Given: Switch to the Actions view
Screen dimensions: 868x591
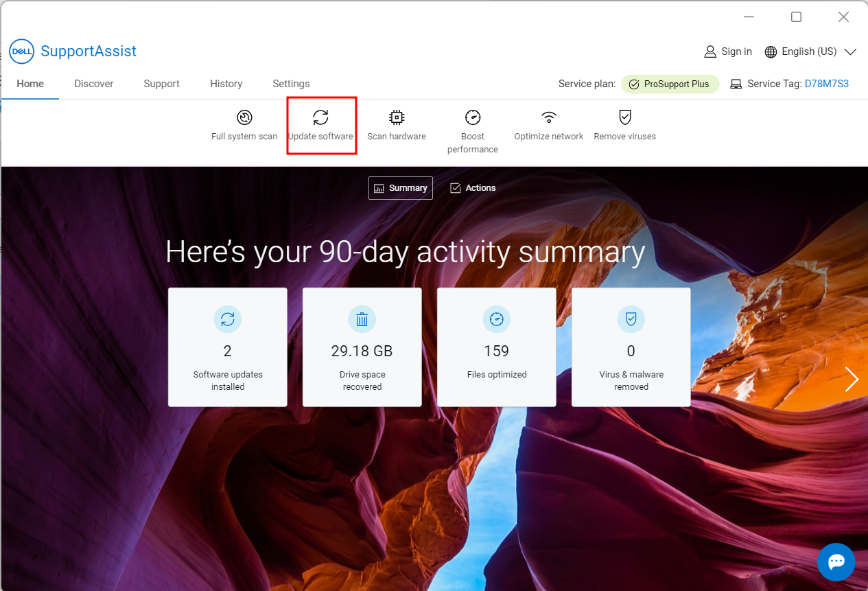Looking at the screenshot, I should 473,188.
